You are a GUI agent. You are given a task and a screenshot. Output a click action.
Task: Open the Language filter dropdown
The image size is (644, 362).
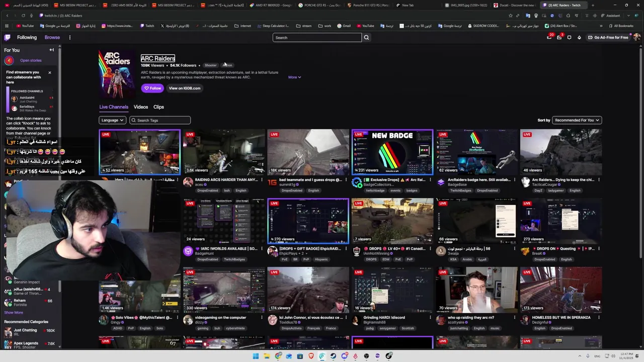click(112, 120)
